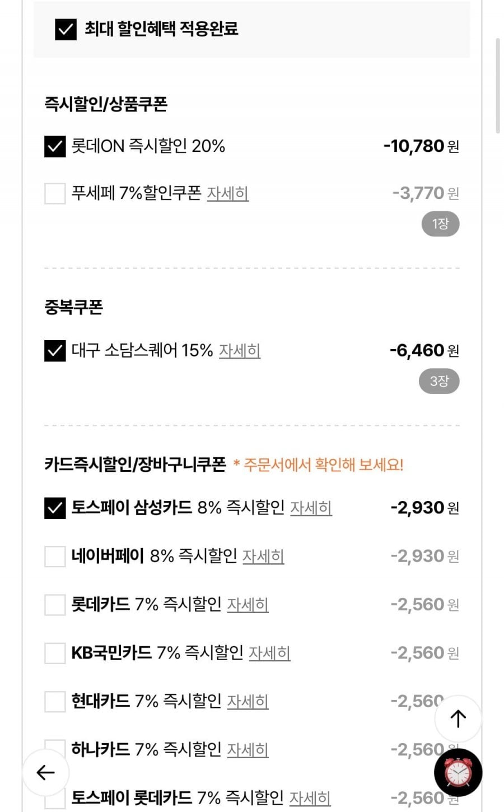The width and height of the screenshot is (504, 812).
Task: Open 자세히 link for 대구 소담스퀘어
Action: click(x=239, y=351)
